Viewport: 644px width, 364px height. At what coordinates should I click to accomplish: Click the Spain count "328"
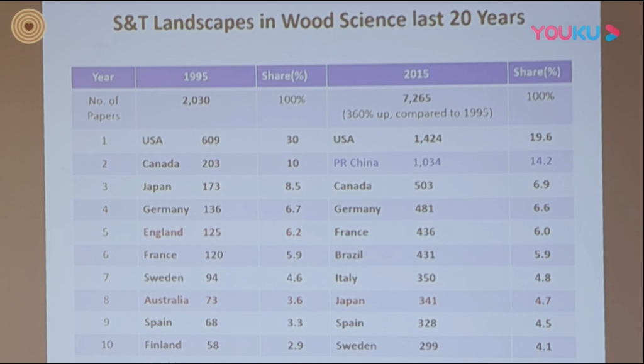(x=427, y=323)
